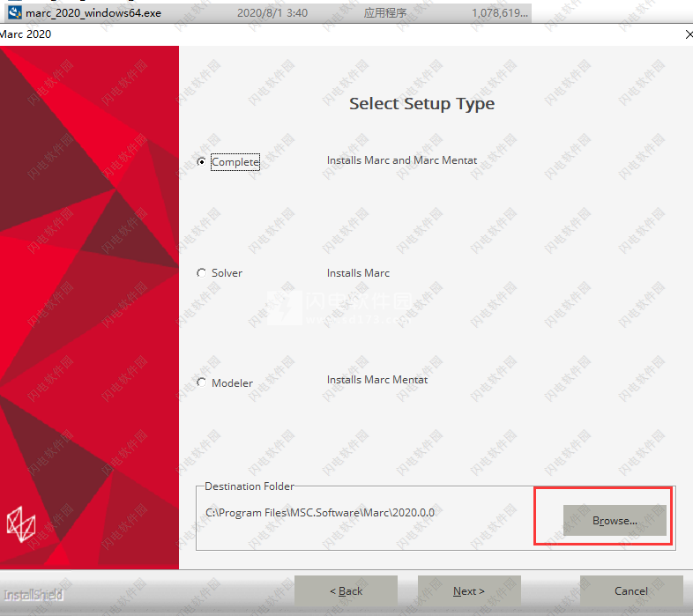The height and width of the screenshot is (616, 693).
Task: Close the Marc 2020 installer window
Action: 689,34
